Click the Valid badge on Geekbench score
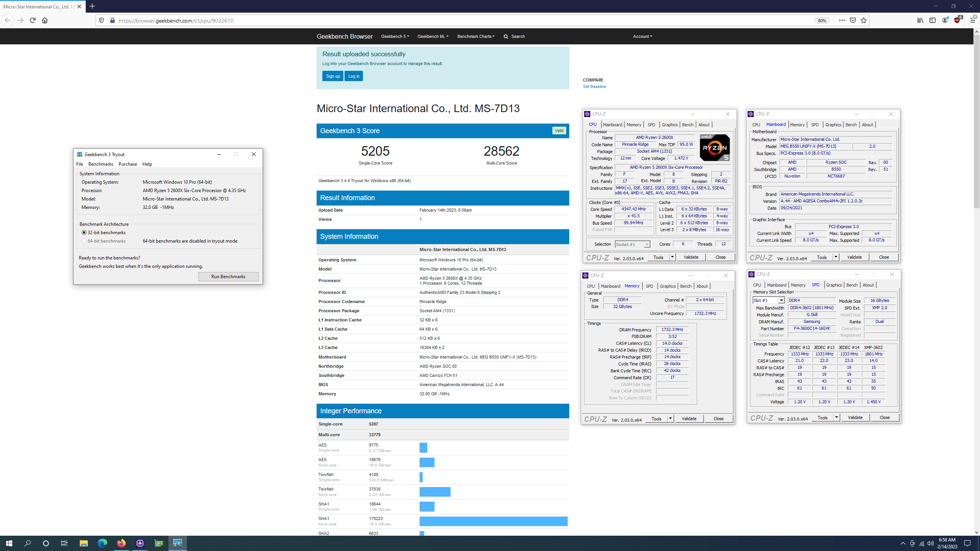 click(559, 130)
